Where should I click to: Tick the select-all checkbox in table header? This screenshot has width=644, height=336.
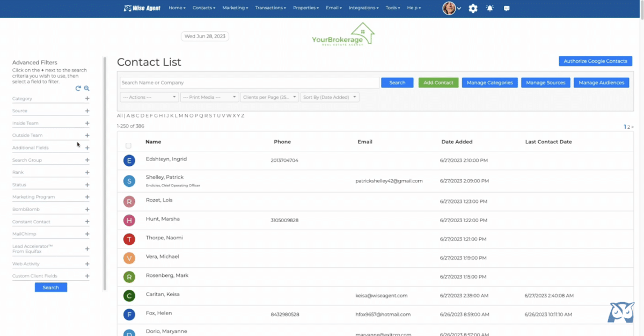[128, 145]
